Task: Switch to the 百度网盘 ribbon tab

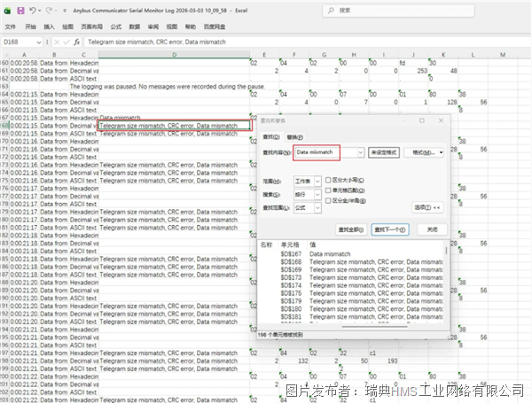Action: (x=215, y=27)
